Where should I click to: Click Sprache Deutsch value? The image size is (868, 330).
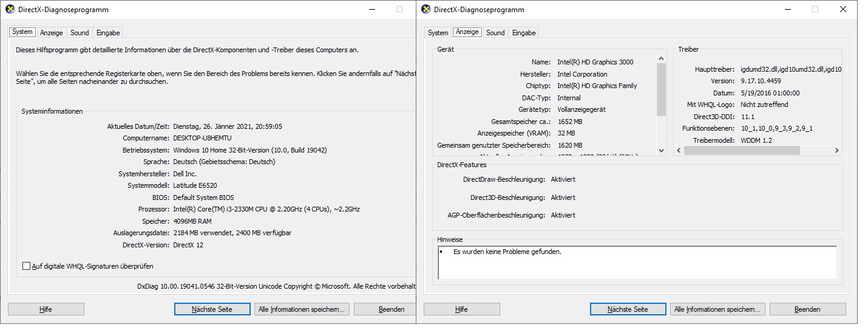[x=224, y=162]
